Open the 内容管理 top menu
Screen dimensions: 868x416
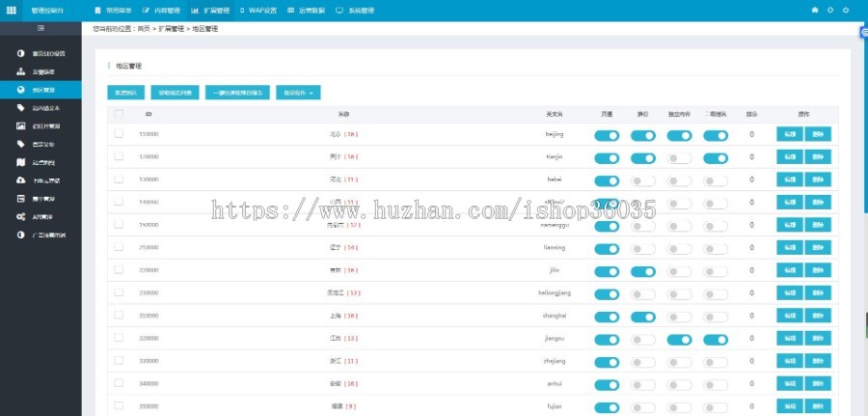(x=162, y=10)
